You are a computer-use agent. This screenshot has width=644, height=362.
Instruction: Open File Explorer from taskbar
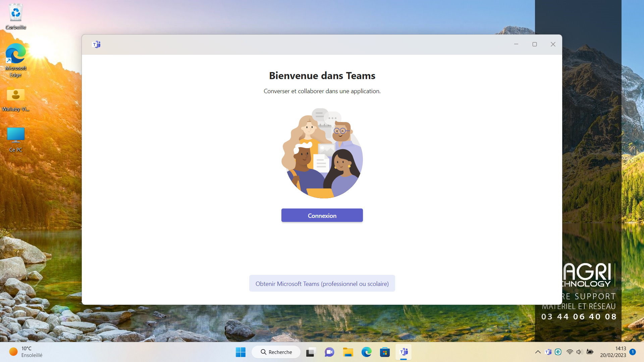pos(348,352)
